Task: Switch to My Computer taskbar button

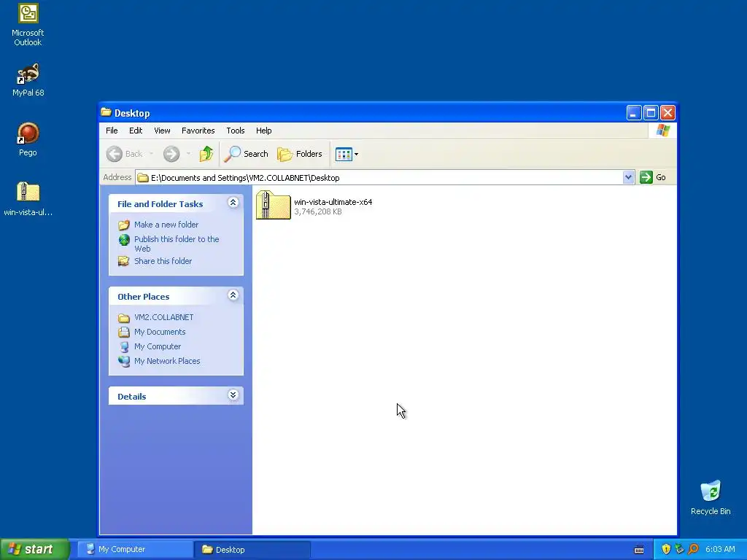Action: tap(135, 550)
